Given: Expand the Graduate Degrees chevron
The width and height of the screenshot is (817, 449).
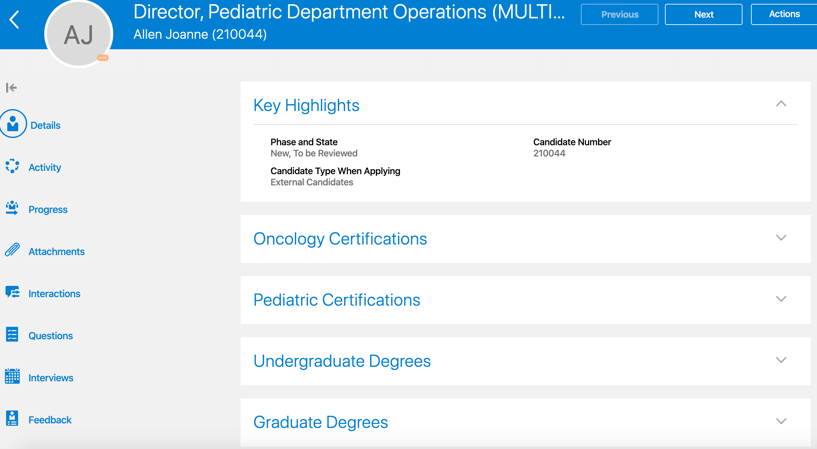Looking at the screenshot, I should tap(781, 421).
